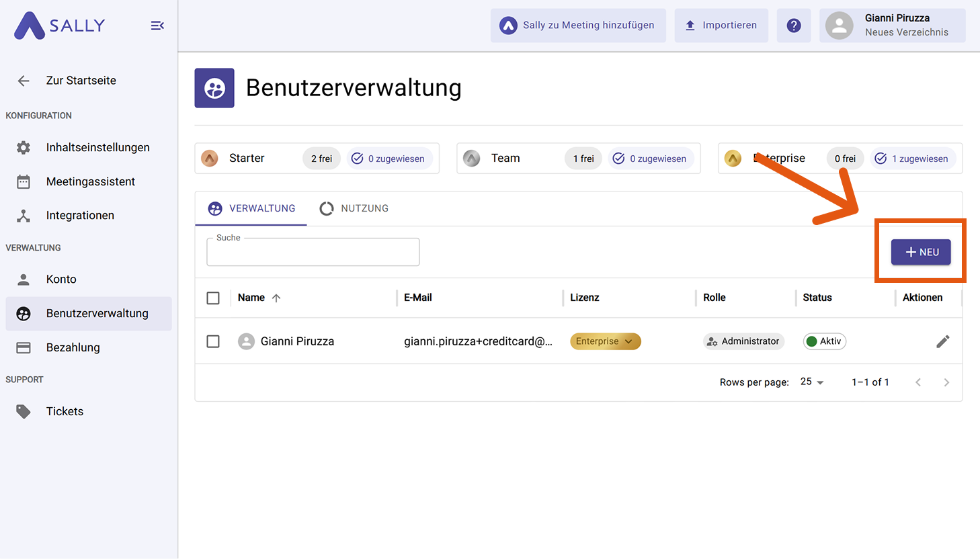Viewport: 980px width, 559px height.
Task: Click the Meetingassistent calendar icon
Action: tap(24, 181)
